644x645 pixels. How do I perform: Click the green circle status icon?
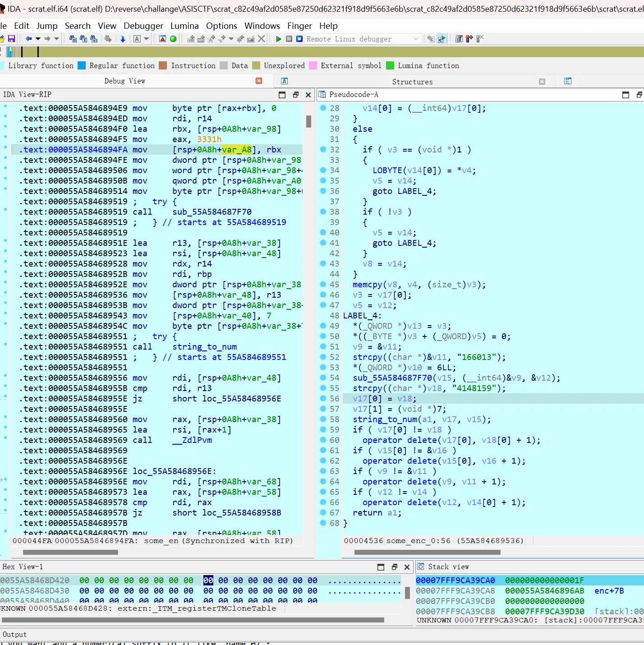(173, 39)
